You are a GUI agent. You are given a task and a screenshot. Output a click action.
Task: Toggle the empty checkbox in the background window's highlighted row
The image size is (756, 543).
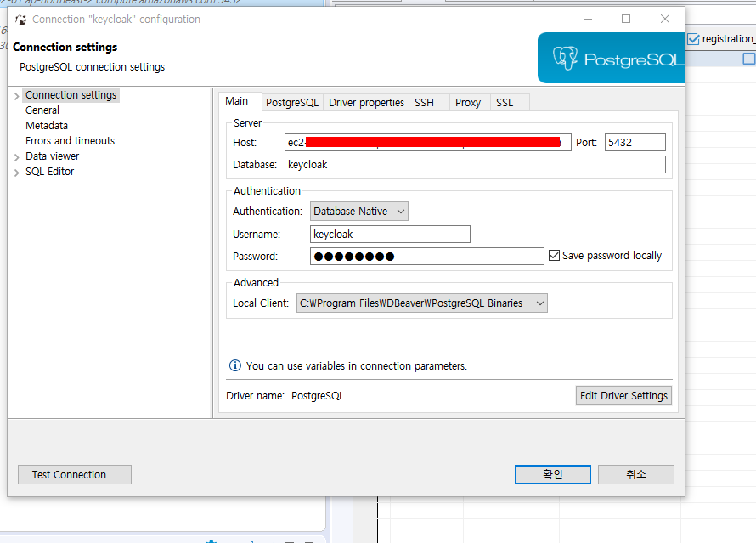tap(748, 59)
